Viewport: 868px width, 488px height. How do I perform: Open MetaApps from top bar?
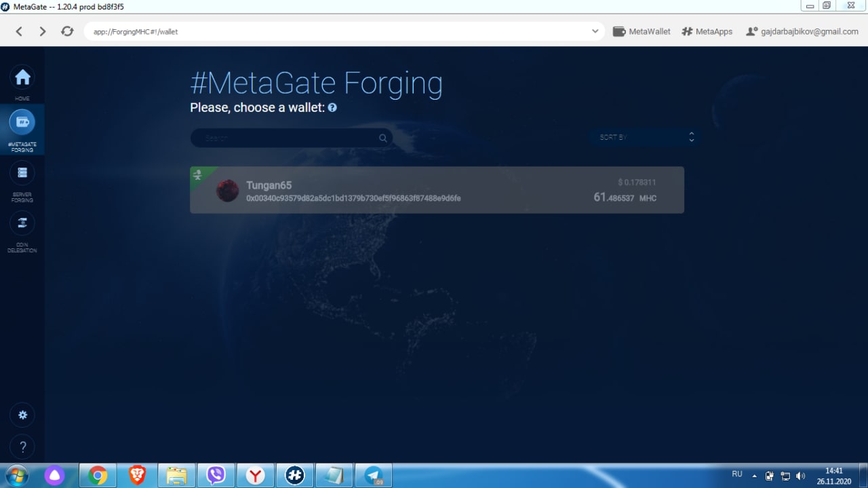tap(707, 31)
